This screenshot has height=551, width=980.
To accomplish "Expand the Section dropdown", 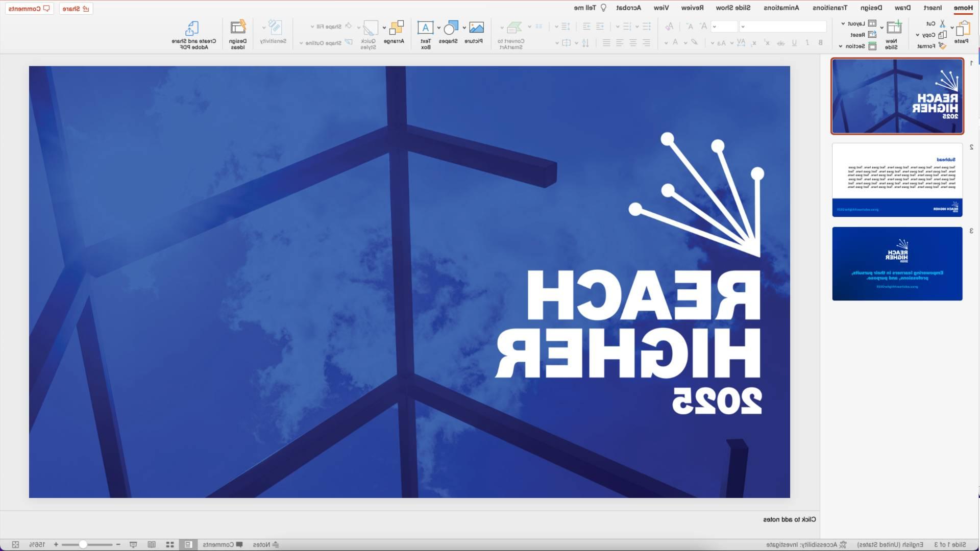I will [840, 46].
